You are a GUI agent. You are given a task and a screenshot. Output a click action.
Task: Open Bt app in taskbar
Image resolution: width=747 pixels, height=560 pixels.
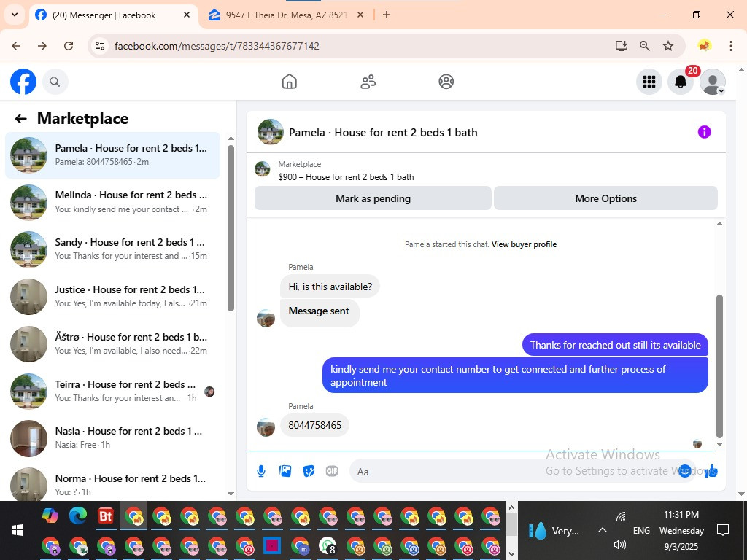click(106, 516)
